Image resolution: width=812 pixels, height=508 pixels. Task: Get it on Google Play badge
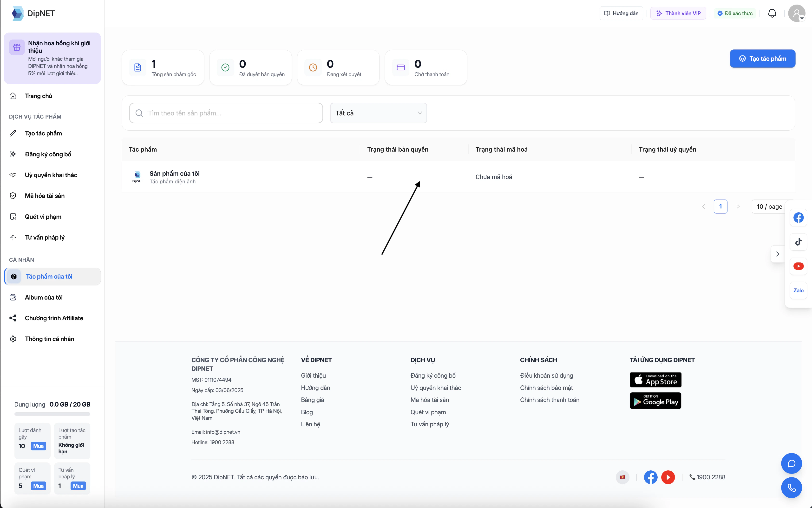(655, 401)
